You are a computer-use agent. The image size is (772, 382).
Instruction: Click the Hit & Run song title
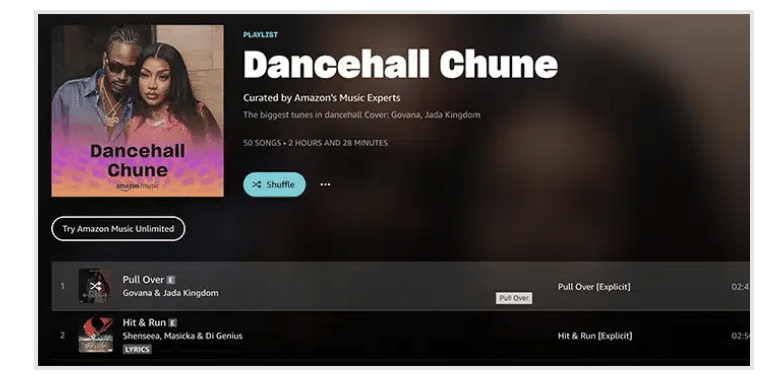144,322
